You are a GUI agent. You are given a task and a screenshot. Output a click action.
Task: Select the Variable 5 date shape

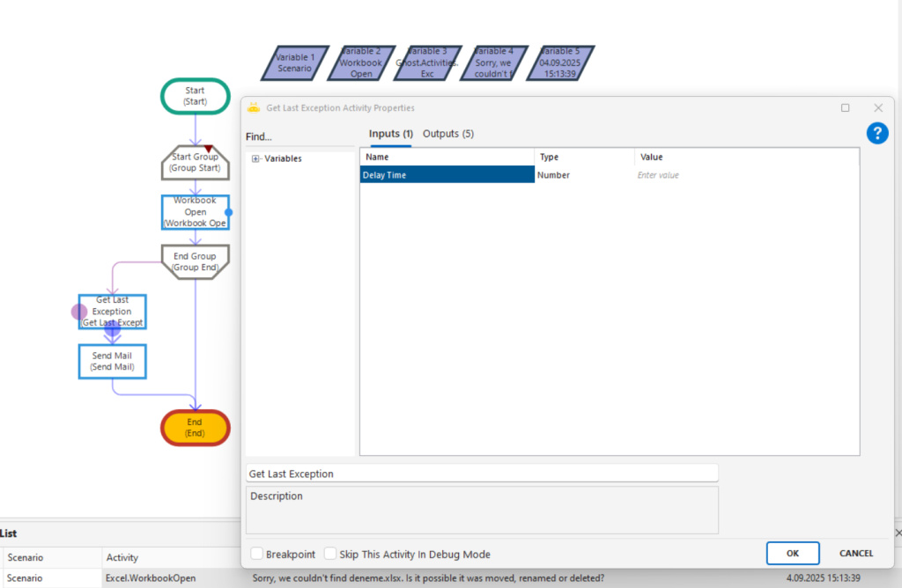coord(561,62)
